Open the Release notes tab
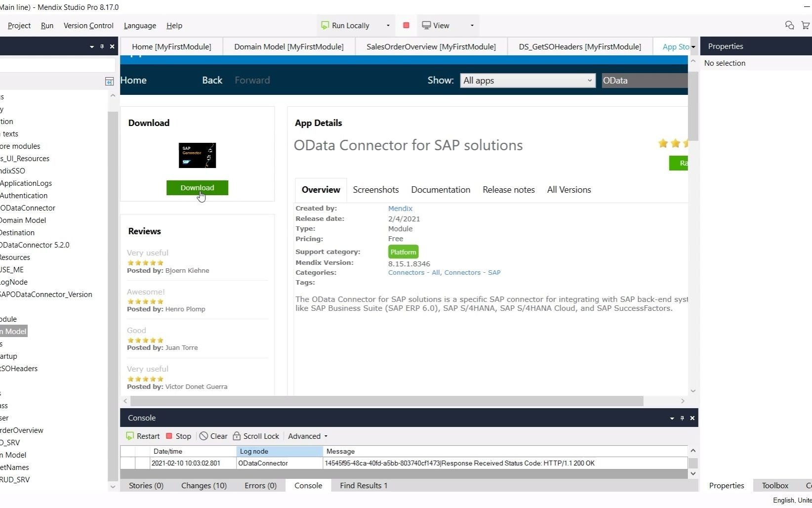This screenshot has height=508, width=812. point(509,190)
